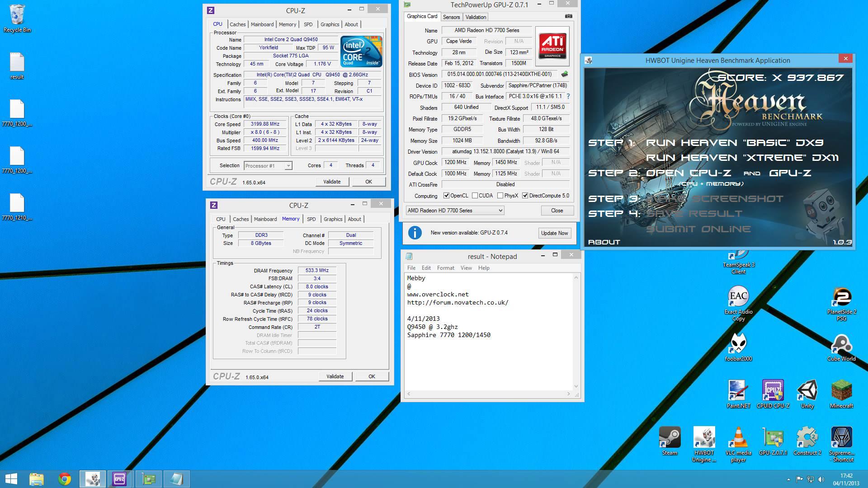Open Chrome from the taskbar
This screenshot has width=868, height=488.
[x=65, y=479]
